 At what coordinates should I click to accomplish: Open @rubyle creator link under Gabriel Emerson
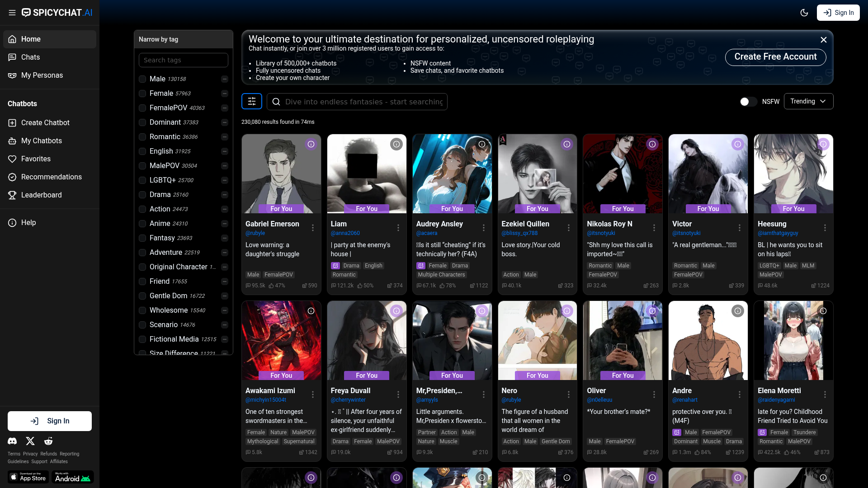pyautogui.click(x=255, y=233)
